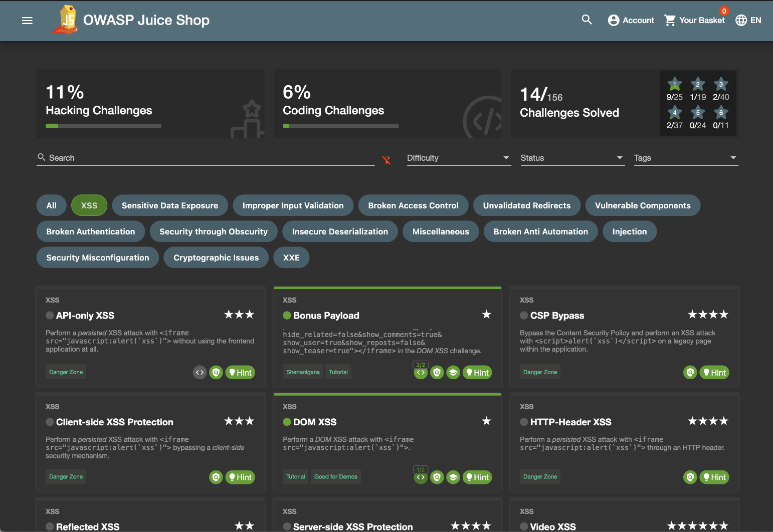
Task: Open the graduation-cap tutorial icon on DOM XSS
Action: pyautogui.click(x=453, y=477)
